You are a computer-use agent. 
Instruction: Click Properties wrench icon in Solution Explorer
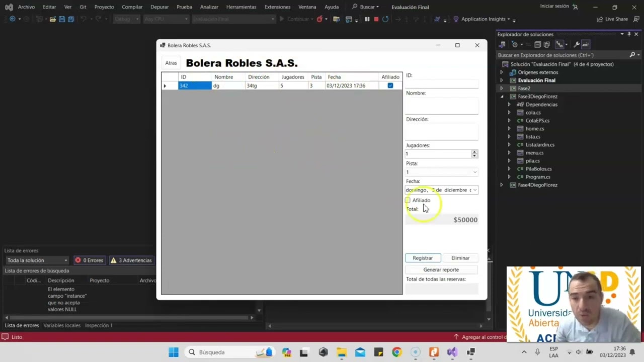(577, 45)
